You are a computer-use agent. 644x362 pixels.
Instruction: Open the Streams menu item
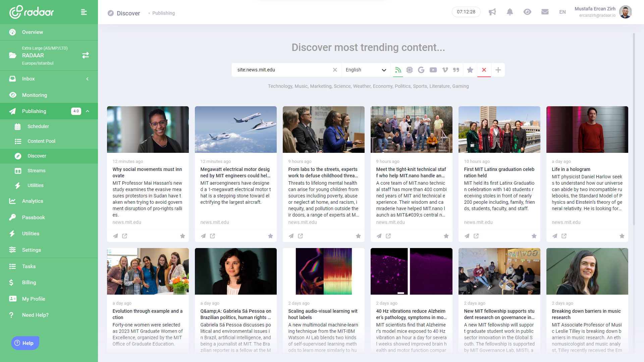[x=36, y=171]
